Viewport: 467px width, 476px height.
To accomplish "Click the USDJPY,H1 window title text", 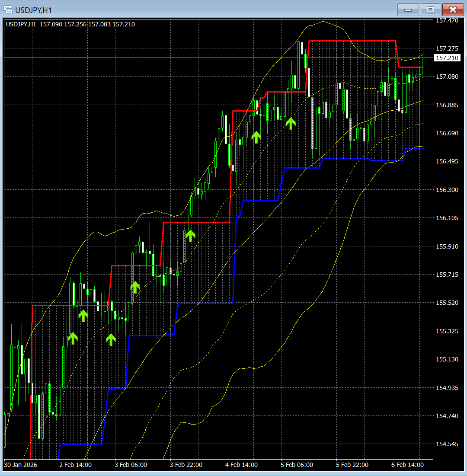I will (33, 10).
